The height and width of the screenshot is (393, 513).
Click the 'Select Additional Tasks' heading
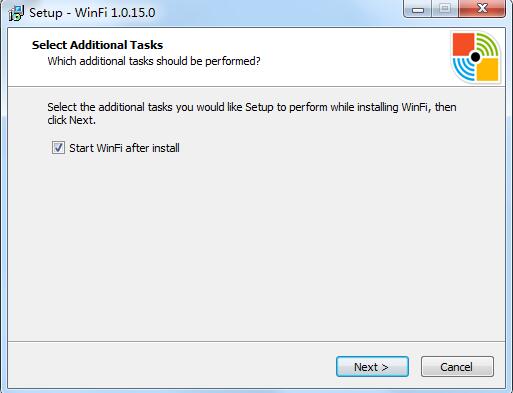pyautogui.click(x=97, y=45)
